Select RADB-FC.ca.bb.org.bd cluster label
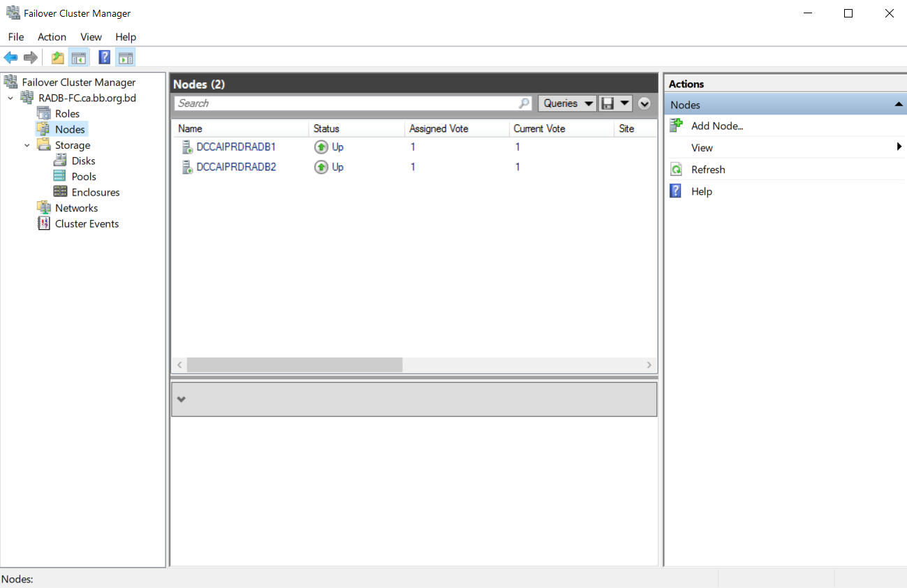Screen dimensions: 907x588 coord(87,98)
